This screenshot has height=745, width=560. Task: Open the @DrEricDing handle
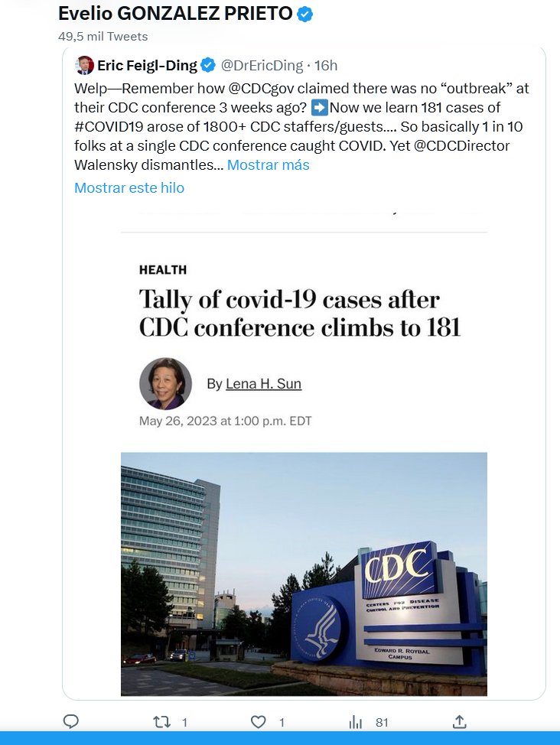coord(262,65)
